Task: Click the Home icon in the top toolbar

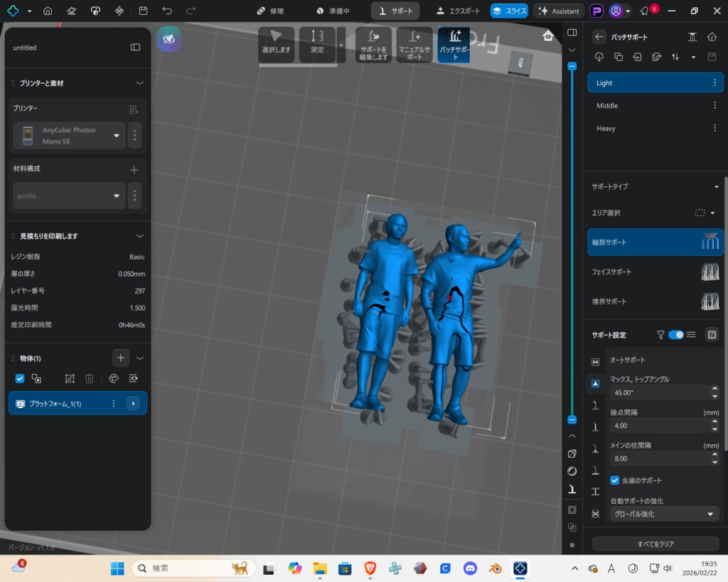Action: [48, 11]
